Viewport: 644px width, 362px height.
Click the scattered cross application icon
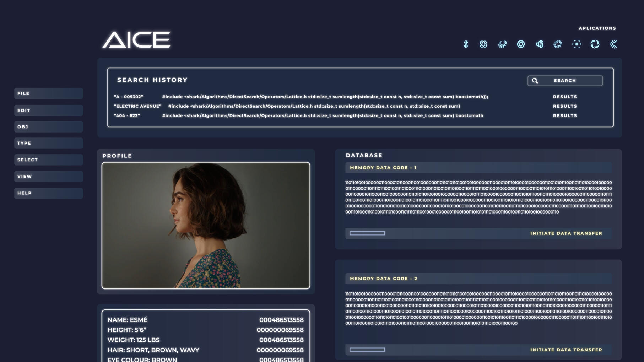[614, 44]
